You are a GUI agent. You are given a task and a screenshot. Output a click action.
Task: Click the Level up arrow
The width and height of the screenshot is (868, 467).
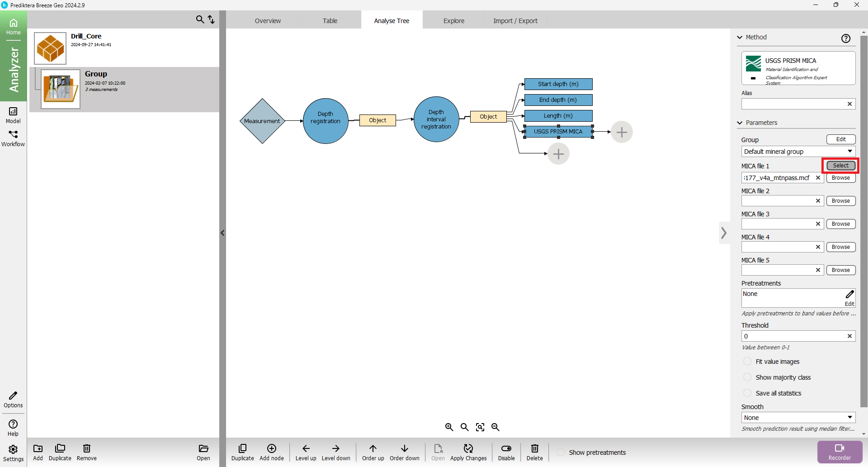[306, 449]
